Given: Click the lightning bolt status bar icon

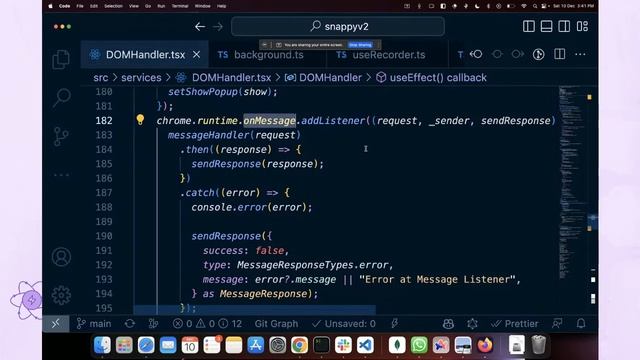Looking at the screenshot, I should [x=394, y=324].
